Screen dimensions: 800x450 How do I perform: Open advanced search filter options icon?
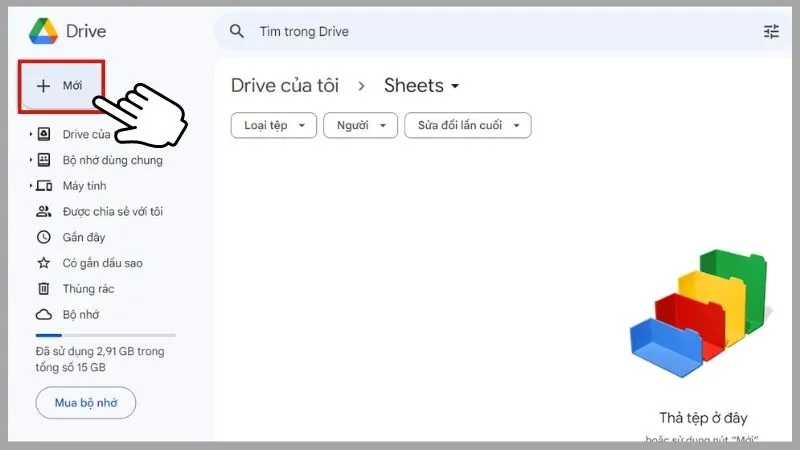tap(771, 31)
